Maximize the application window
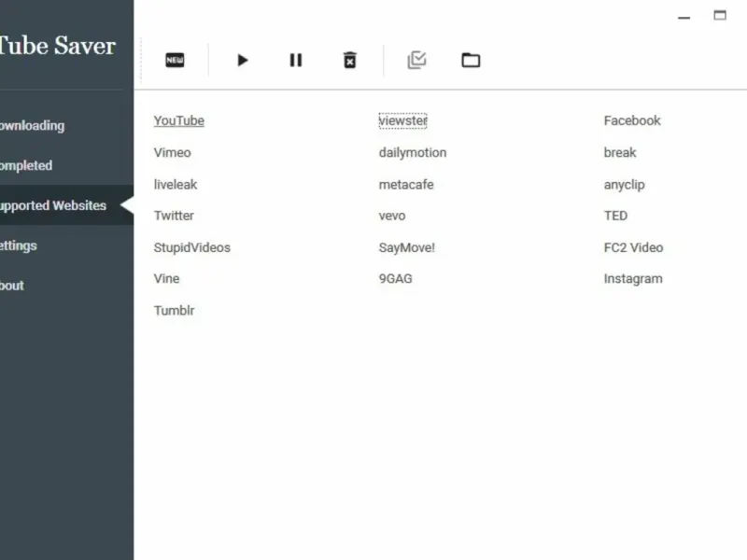The width and height of the screenshot is (747, 560). coord(720,16)
